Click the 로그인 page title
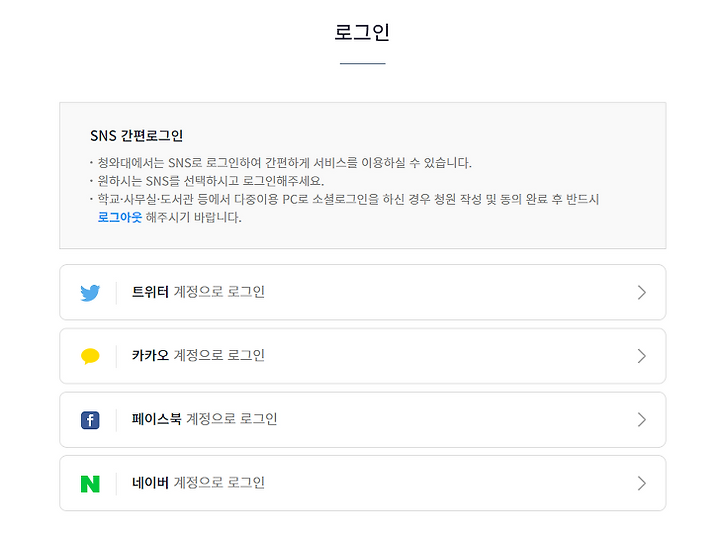Screen dimensions: 720x534 point(362,32)
